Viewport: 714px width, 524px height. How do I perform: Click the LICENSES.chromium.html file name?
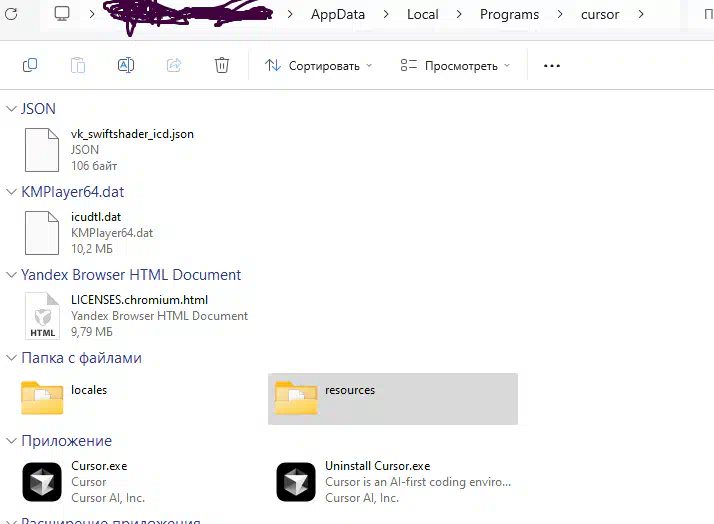pyautogui.click(x=139, y=300)
